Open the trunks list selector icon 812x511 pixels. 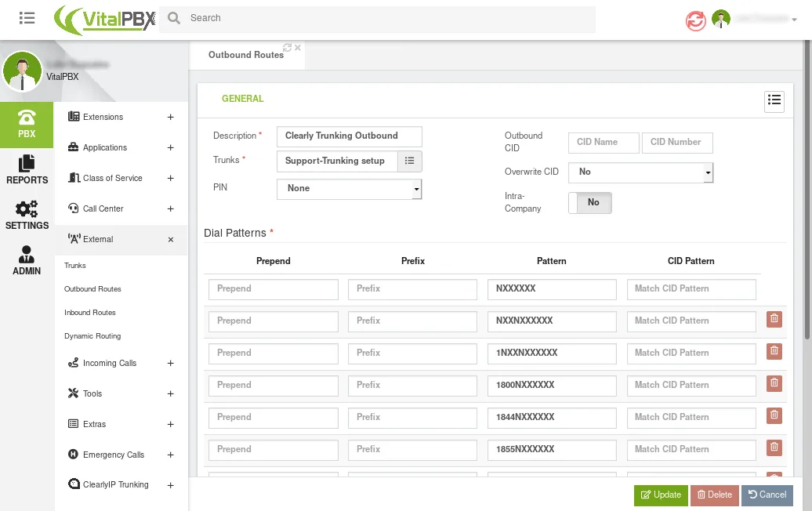(410, 161)
